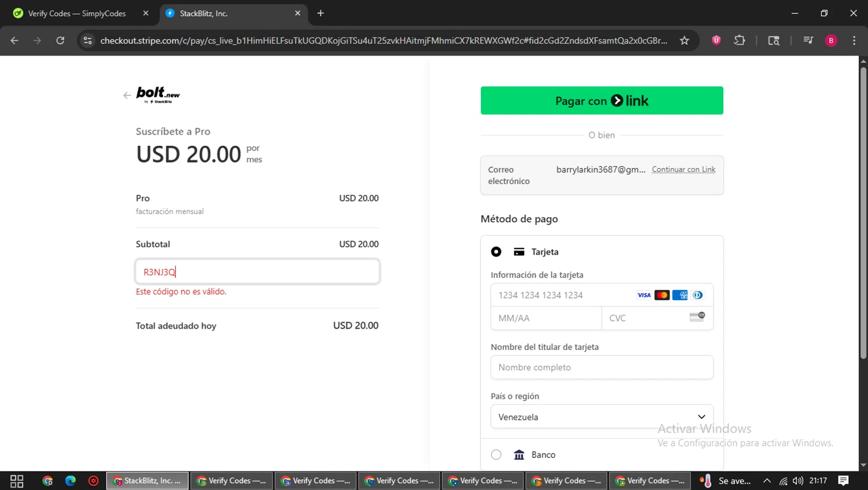Viewport: 868px width, 490px height.
Task: Open Microsoft Edge from the taskbar
Action: coord(71,481)
